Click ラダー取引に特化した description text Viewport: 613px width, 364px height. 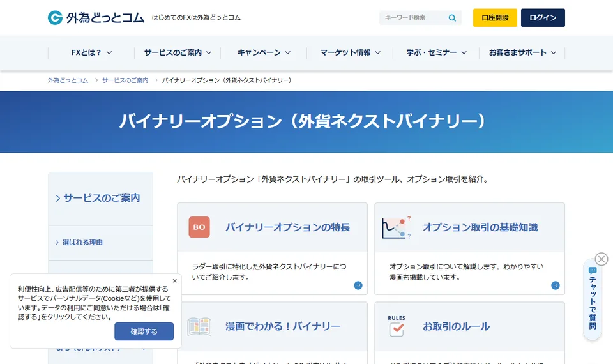[269, 272]
